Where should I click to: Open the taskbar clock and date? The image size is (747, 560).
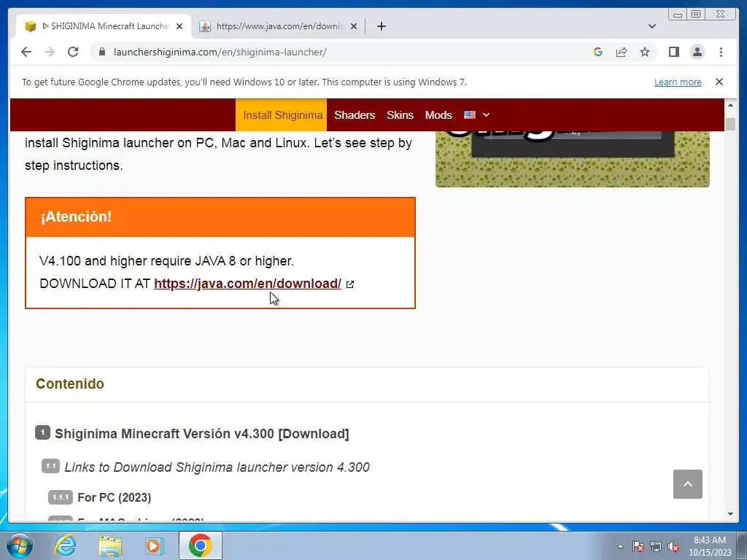(710, 546)
